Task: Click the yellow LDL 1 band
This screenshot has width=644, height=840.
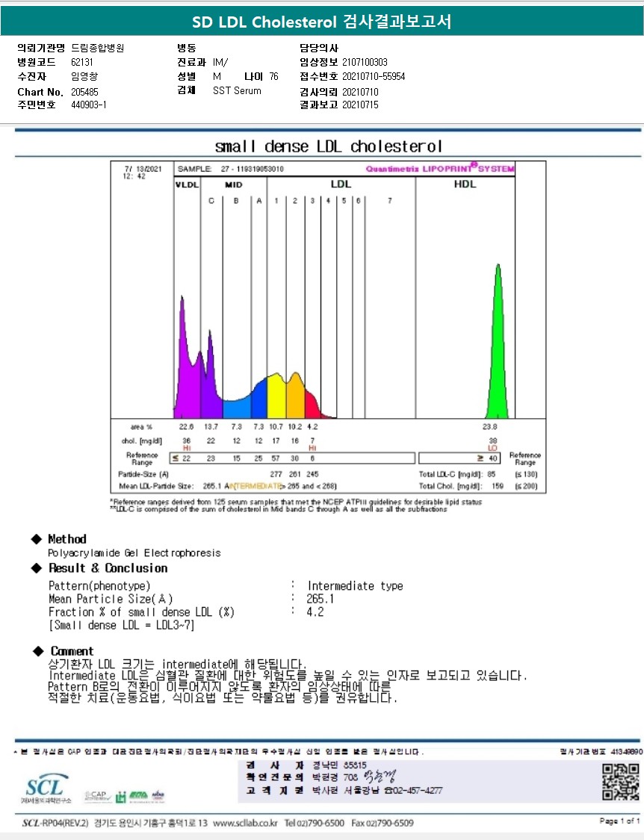Action: (276, 396)
